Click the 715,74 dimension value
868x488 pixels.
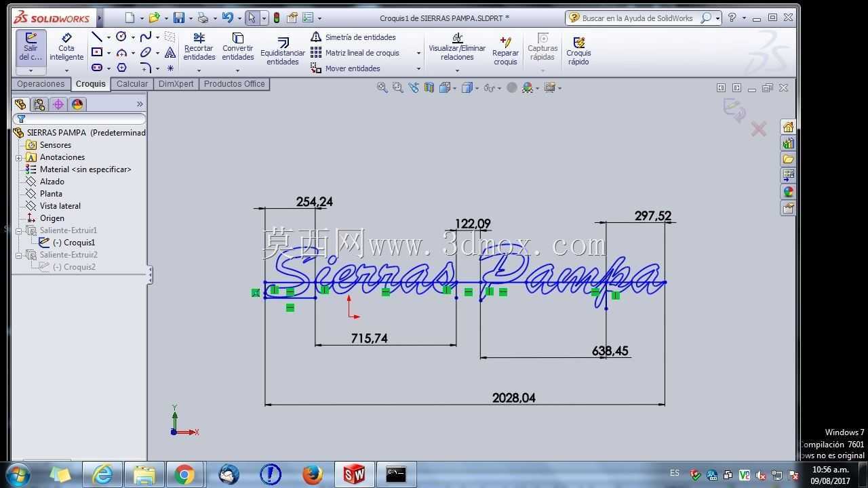pos(369,338)
